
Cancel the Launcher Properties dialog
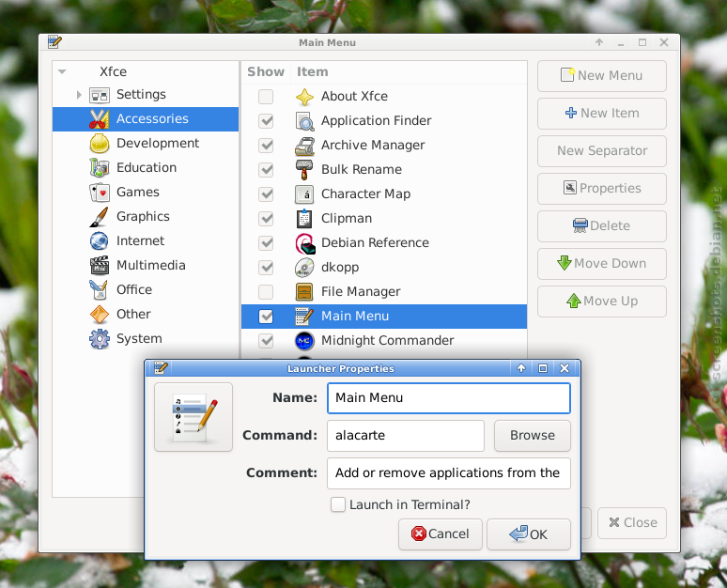pos(440,534)
